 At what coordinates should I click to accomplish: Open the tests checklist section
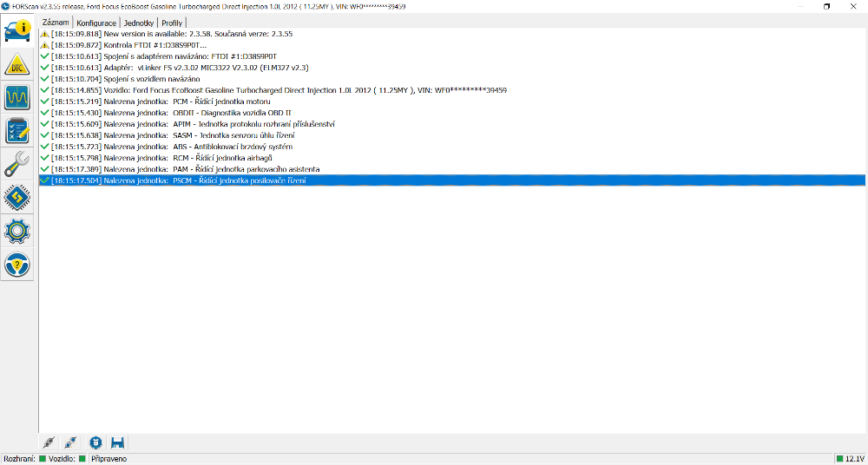[18, 130]
